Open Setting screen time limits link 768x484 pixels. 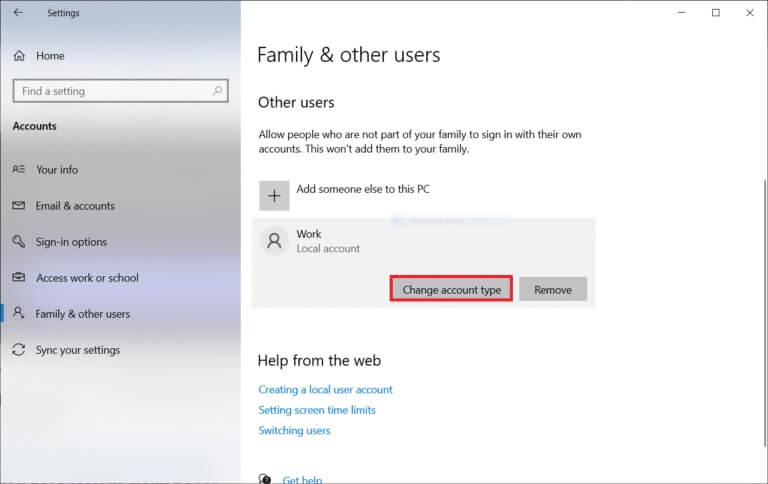click(317, 410)
